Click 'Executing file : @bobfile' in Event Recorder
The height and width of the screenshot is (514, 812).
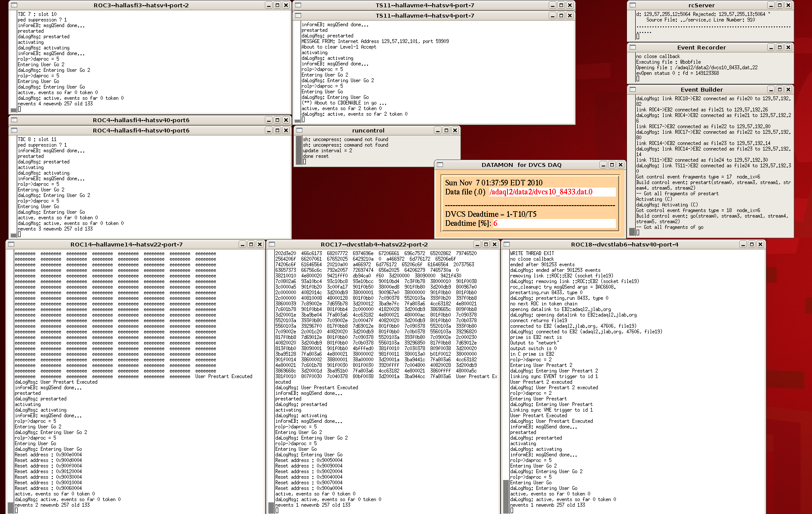click(668, 62)
